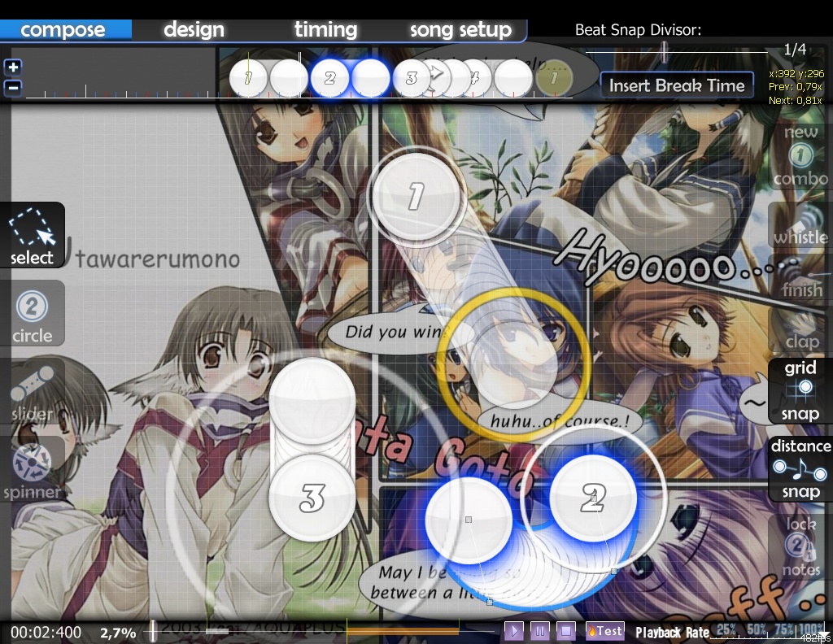Select the first hit object 1 in the timeline
The height and width of the screenshot is (644, 833).
pos(248,78)
